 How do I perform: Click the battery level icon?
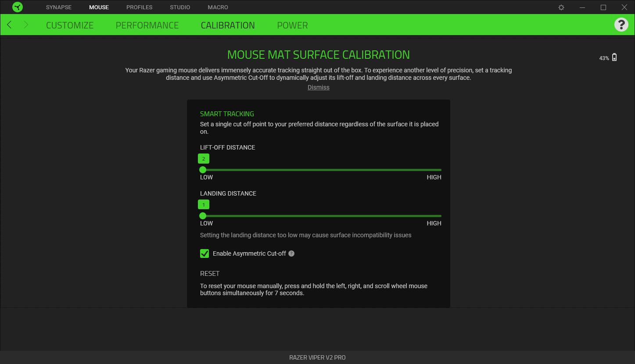[614, 57]
